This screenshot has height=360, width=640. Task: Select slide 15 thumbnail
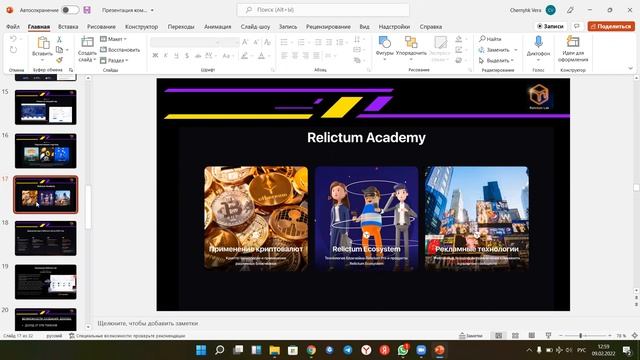point(46,107)
